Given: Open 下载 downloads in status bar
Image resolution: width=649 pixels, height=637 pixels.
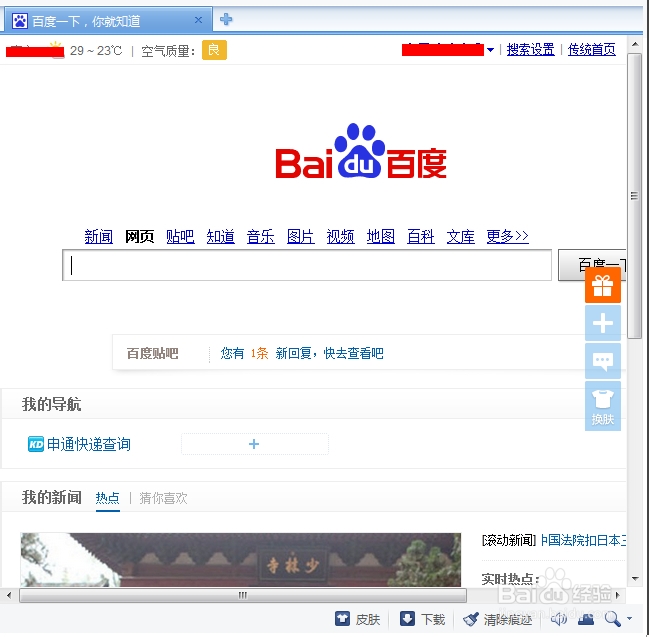Looking at the screenshot, I should 423,619.
